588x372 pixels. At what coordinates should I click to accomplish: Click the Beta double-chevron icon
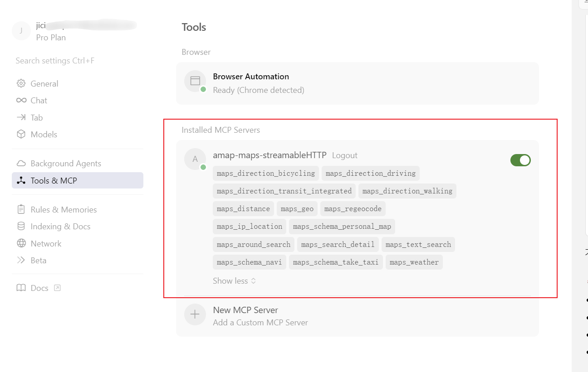[21, 260]
